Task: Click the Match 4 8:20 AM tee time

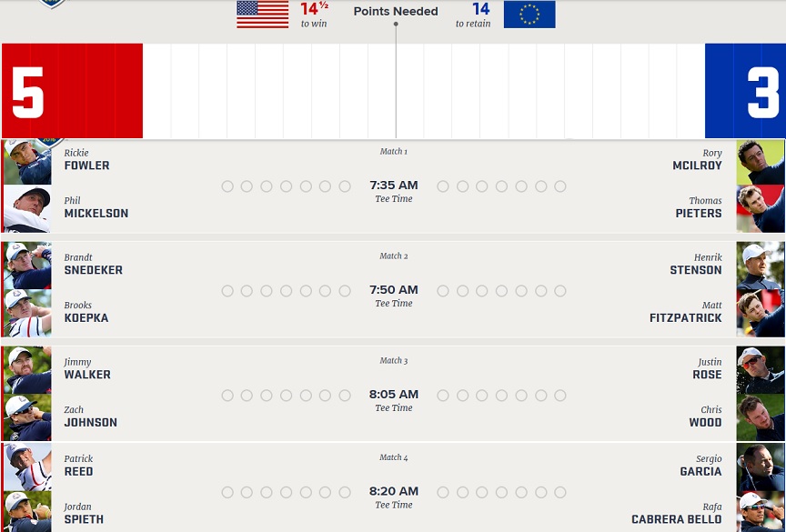Action: coord(394,491)
